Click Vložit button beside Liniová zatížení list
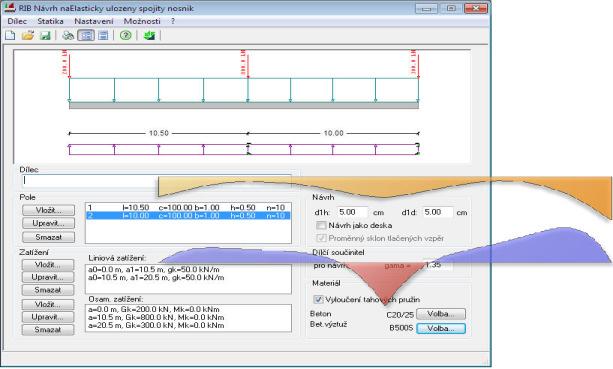The height and width of the screenshot is (369, 613). (x=48, y=265)
